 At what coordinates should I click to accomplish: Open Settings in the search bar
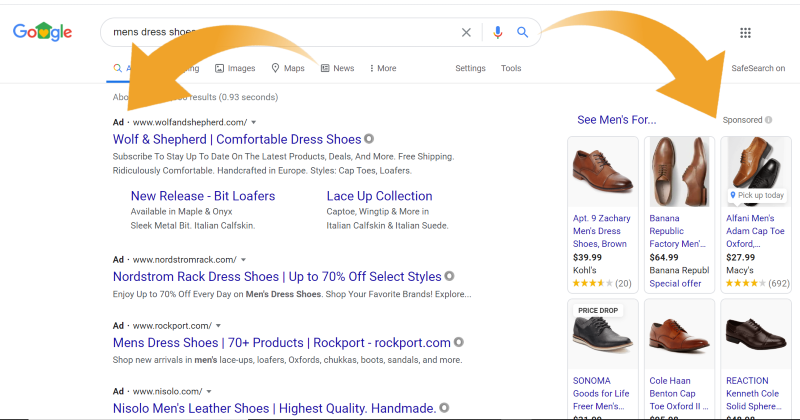coord(470,68)
